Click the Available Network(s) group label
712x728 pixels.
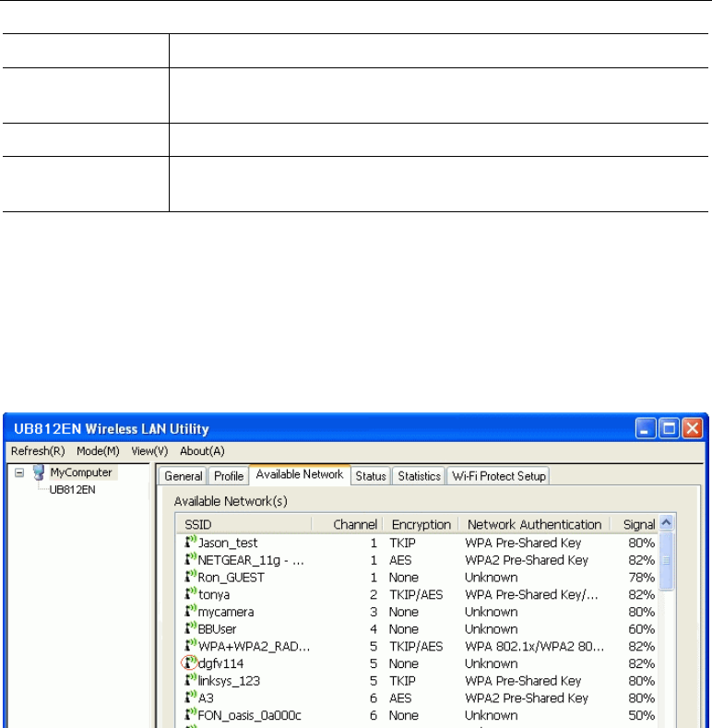point(231,501)
